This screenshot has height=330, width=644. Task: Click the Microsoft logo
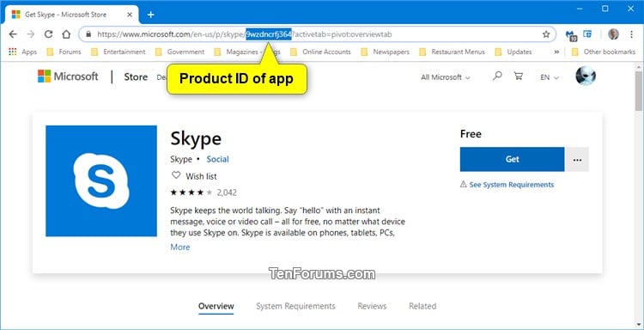coord(68,76)
